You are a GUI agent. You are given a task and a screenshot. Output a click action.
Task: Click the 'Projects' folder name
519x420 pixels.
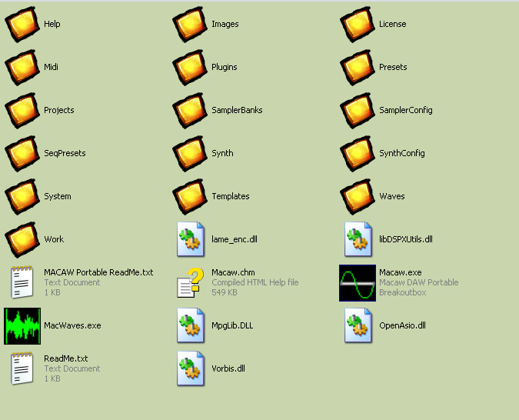tap(59, 110)
